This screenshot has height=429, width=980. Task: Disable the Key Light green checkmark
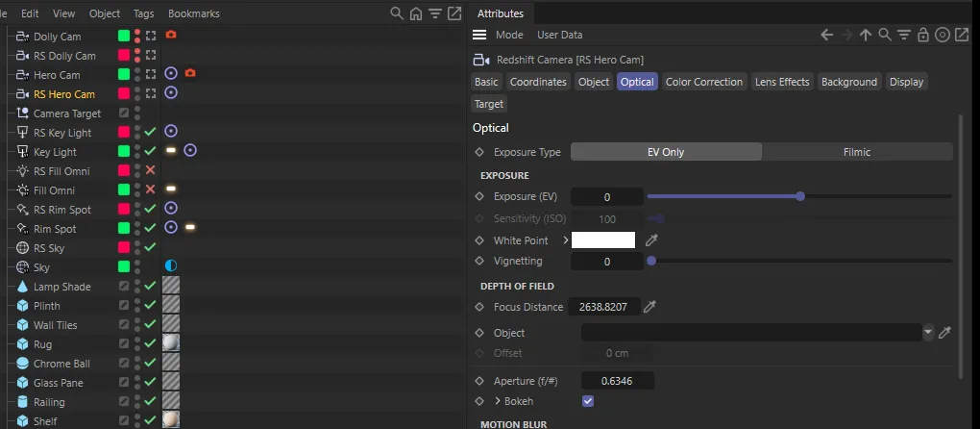coord(150,151)
